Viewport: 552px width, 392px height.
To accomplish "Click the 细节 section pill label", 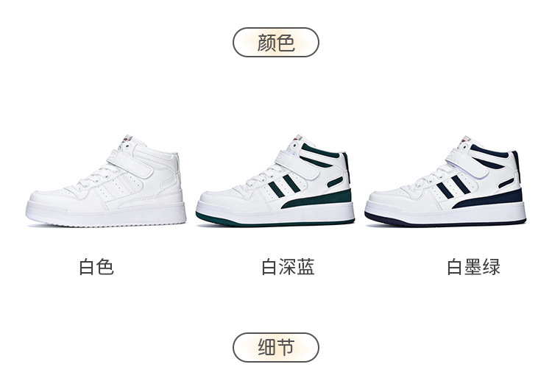I will (x=276, y=347).
